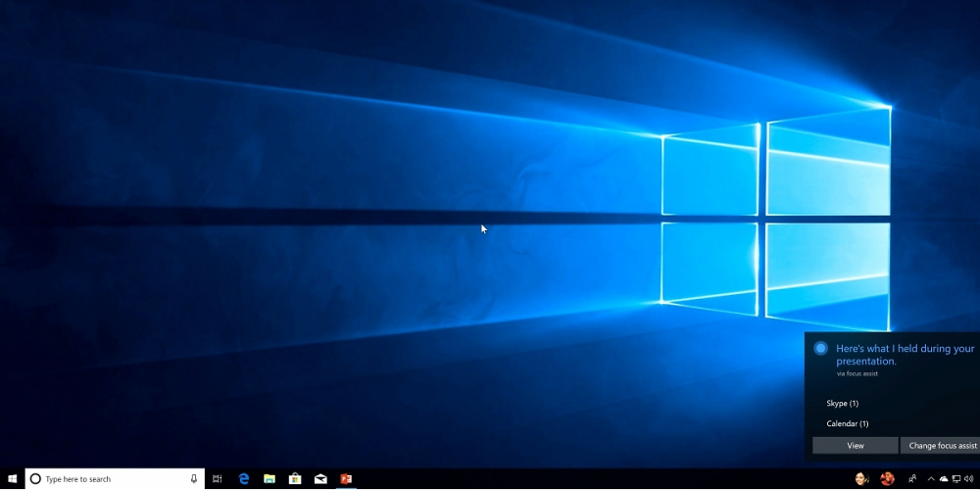Open Microsoft Store from the taskbar
980x490 pixels.
pos(295,479)
